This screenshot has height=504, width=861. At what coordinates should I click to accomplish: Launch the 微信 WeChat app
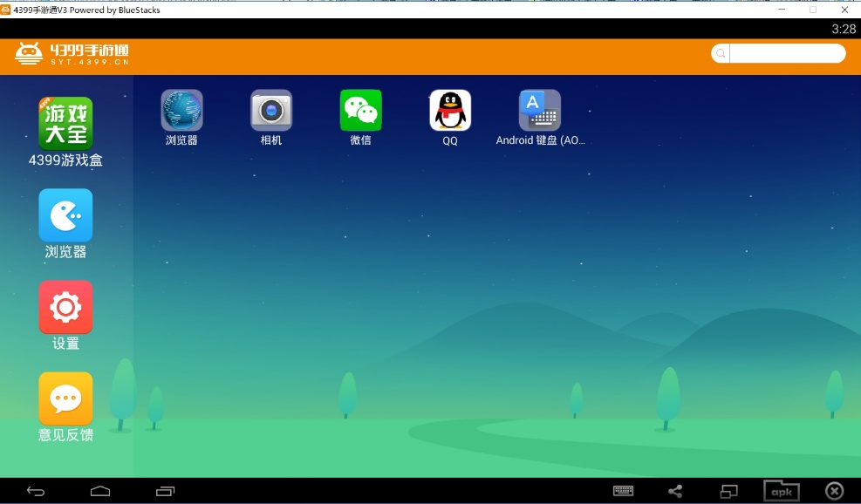coord(361,111)
